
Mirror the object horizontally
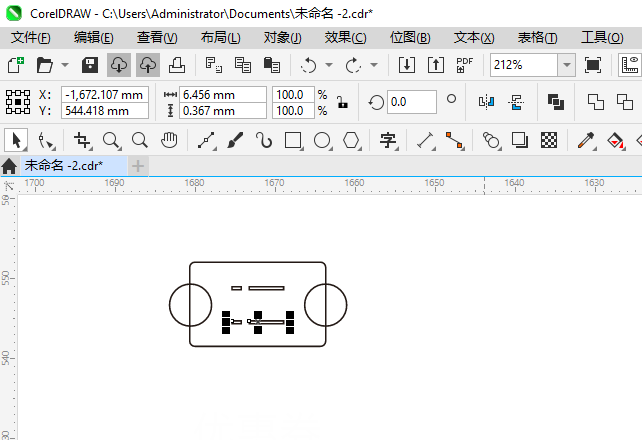(486, 102)
